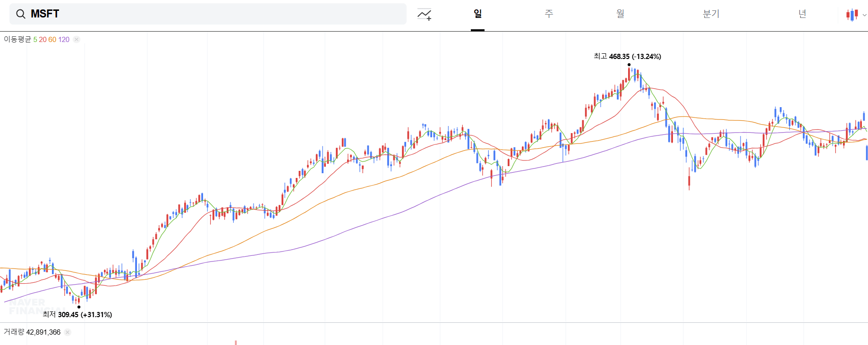Click the green 5-day average value
Image resolution: width=868 pixels, height=345 pixels.
coord(35,40)
